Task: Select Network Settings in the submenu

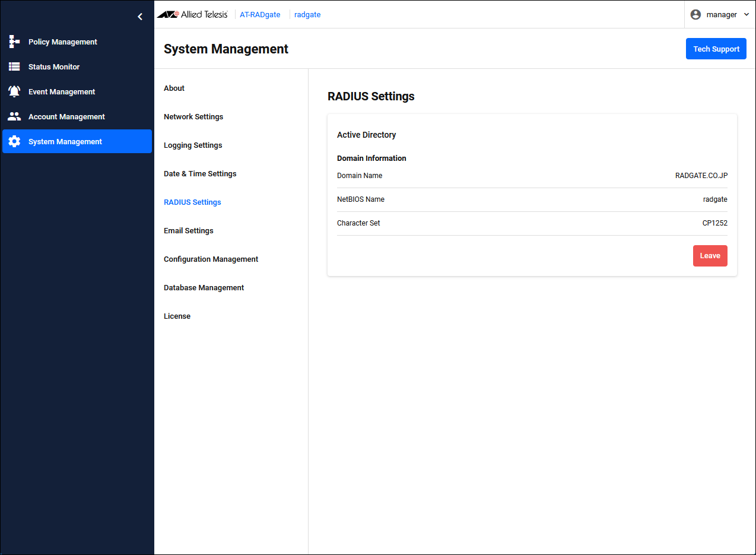Action: point(193,117)
